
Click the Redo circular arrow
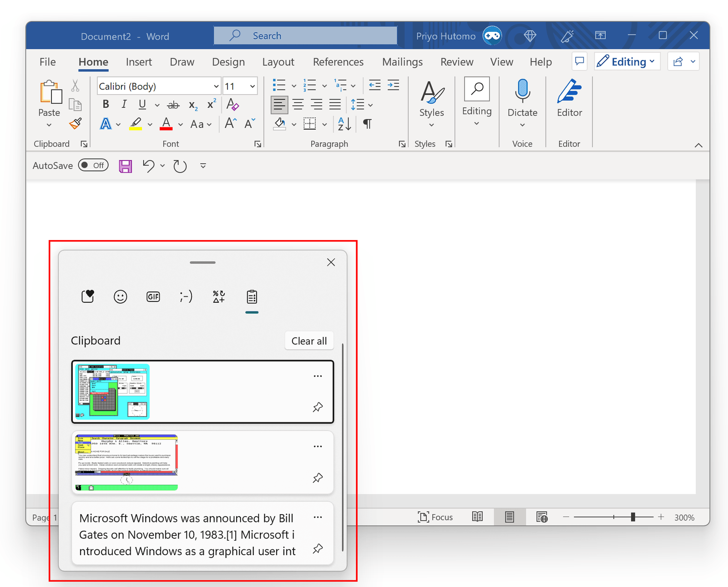(x=180, y=166)
